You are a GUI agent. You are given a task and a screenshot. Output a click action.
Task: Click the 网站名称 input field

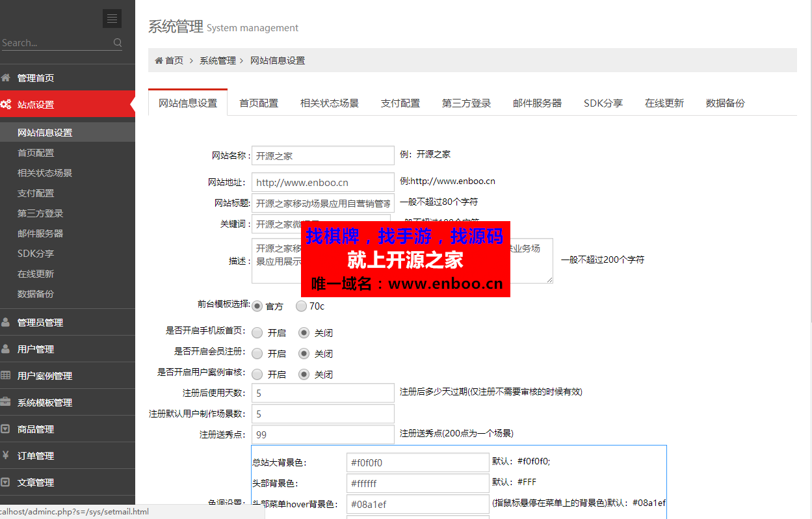(322, 155)
